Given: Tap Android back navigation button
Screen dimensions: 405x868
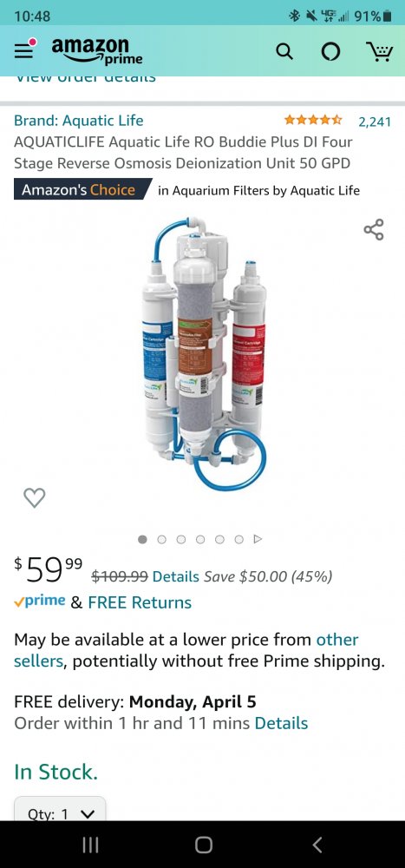Looking at the screenshot, I should [317, 845].
